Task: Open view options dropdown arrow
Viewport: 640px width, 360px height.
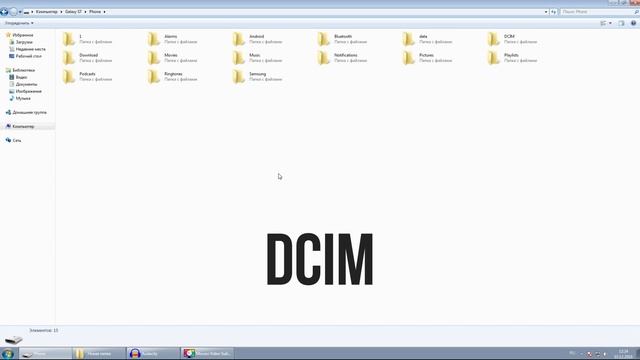Action: point(610,23)
